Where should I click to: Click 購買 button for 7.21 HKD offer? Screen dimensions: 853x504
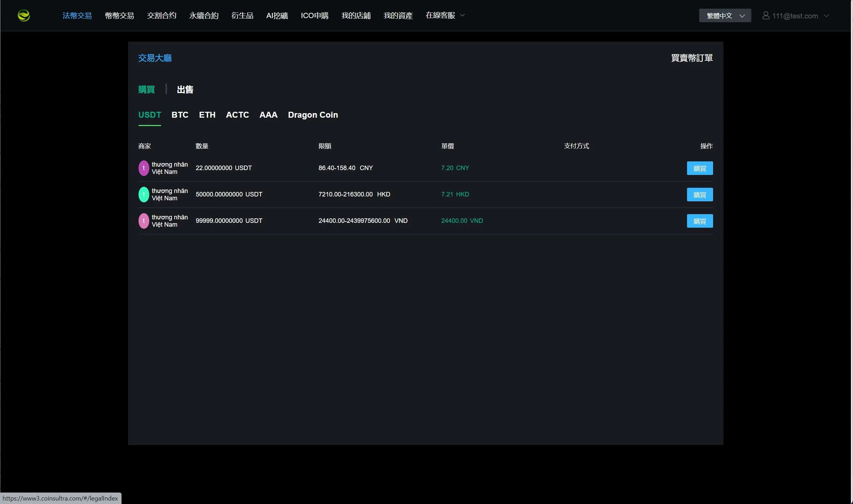coord(699,195)
